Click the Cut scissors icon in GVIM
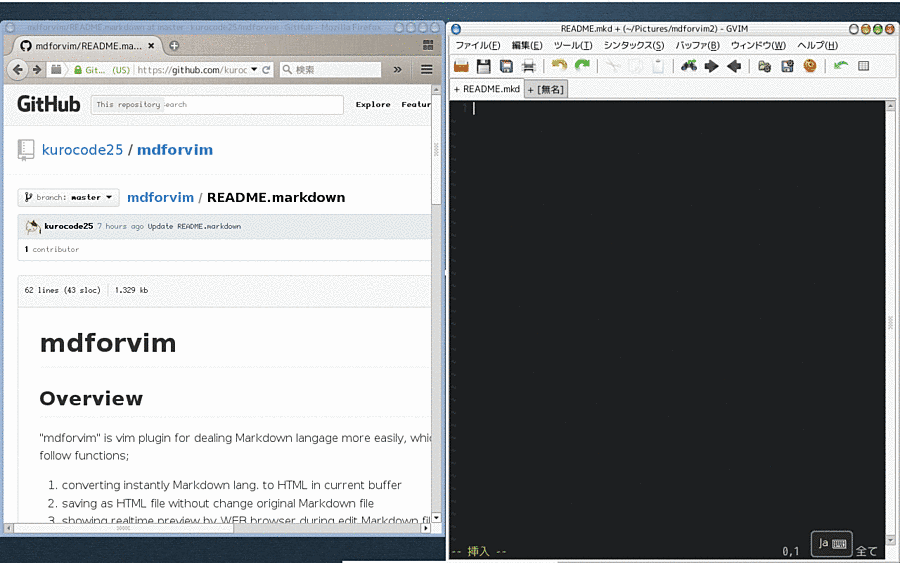Image resolution: width=900 pixels, height=563 pixels. tap(613, 66)
